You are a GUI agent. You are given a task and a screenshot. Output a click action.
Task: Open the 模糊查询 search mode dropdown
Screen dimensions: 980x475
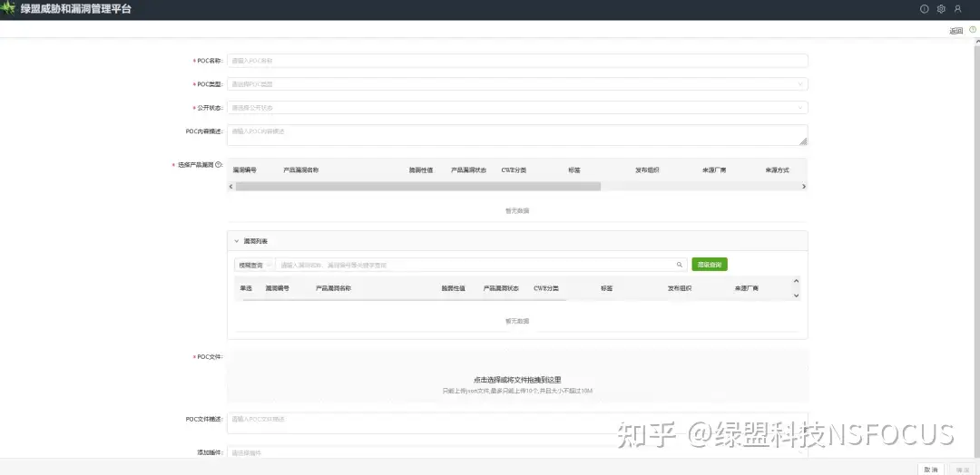click(253, 265)
